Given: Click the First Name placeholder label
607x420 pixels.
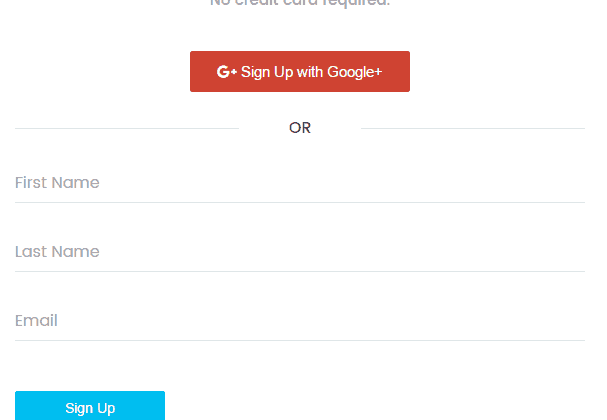Looking at the screenshot, I should click(x=57, y=183).
